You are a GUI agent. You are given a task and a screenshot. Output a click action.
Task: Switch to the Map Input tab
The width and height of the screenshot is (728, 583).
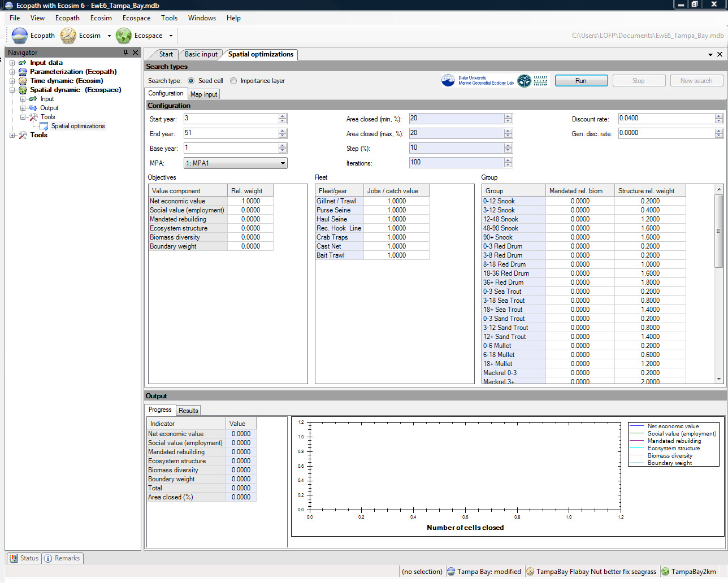tap(203, 94)
